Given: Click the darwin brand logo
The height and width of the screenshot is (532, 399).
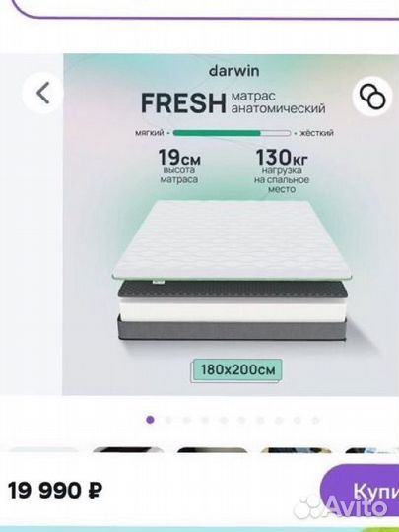Looking at the screenshot, I should pos(234,71).
